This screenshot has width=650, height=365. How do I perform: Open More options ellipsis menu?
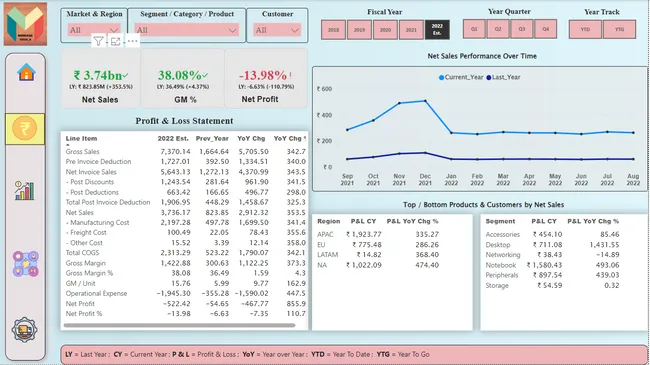(x=132, y=41)
